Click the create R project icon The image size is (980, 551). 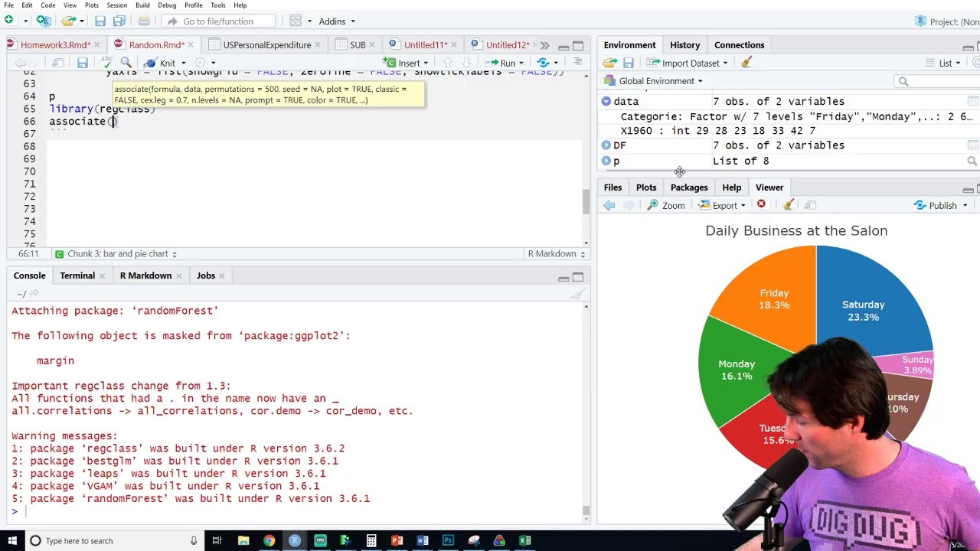point(44,21)
